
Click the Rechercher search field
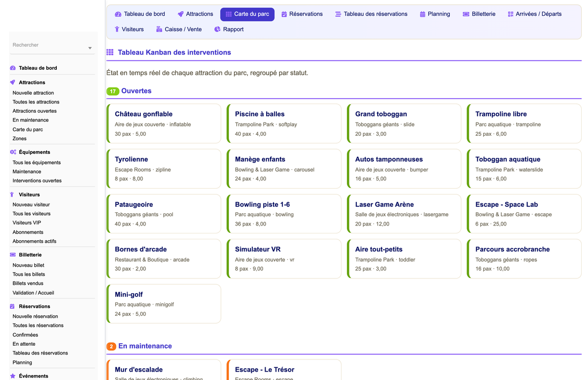tap(52, 45)
